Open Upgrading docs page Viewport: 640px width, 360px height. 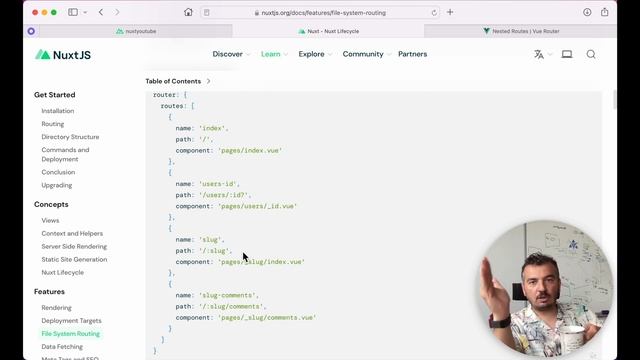[57, 185]
